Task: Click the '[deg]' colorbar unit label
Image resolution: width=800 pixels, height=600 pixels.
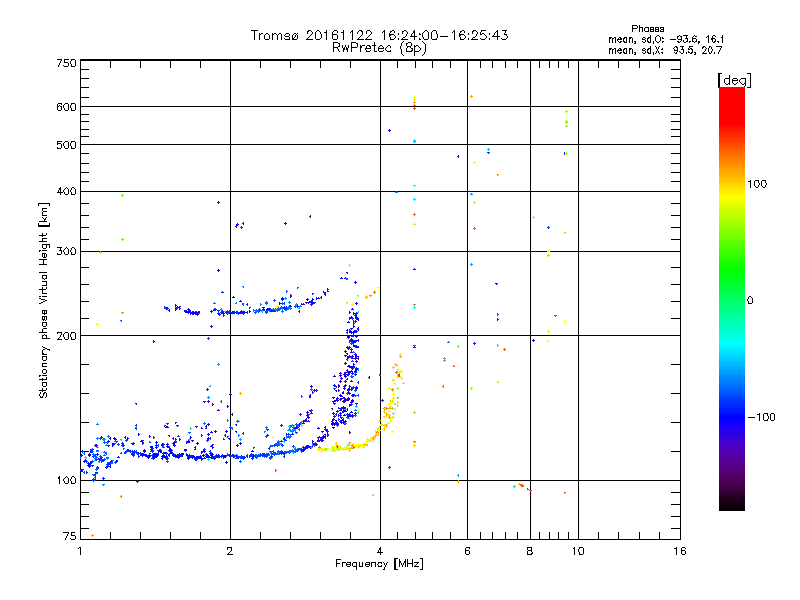Action: [734, 80]
